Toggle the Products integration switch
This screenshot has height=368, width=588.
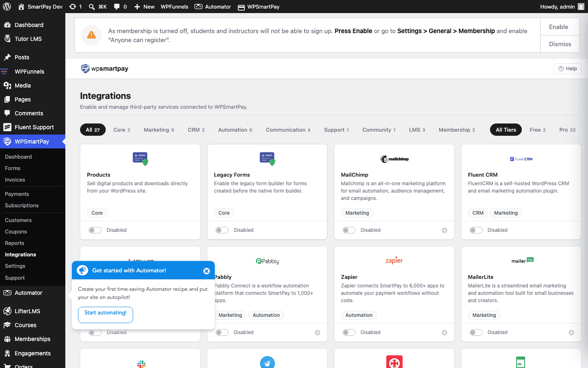(x=95, y=230)
